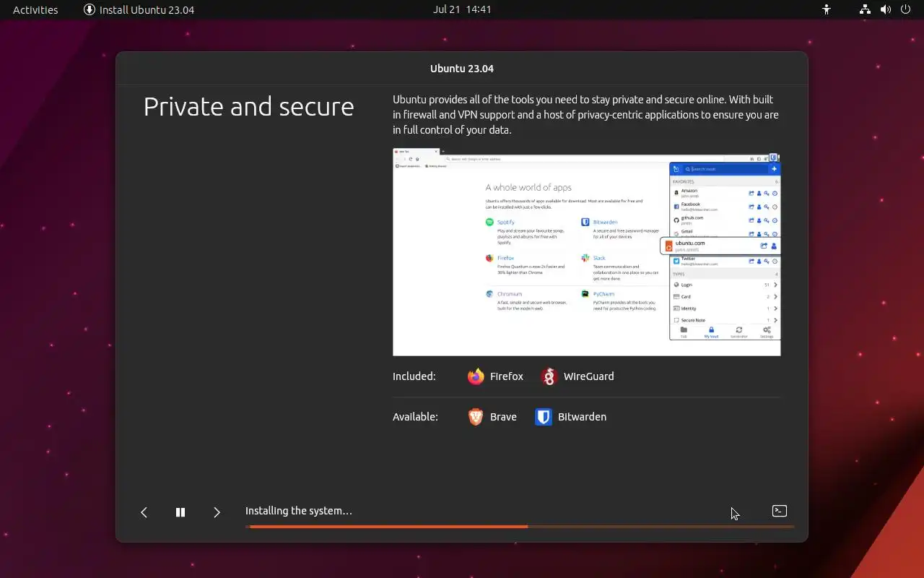Image resolution: width=924 pixels, height=578 pixels.
Task: Click the Installing the system status text
Action: (x=299, y=511)
